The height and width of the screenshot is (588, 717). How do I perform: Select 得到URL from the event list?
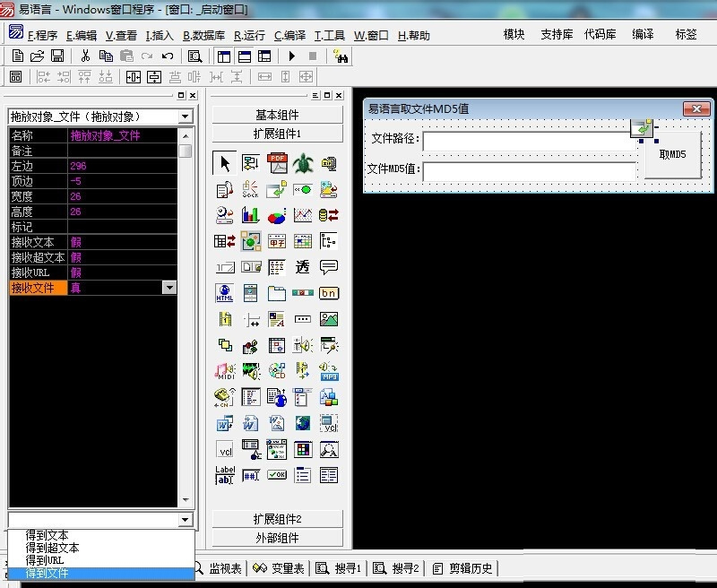pos(47,560)
